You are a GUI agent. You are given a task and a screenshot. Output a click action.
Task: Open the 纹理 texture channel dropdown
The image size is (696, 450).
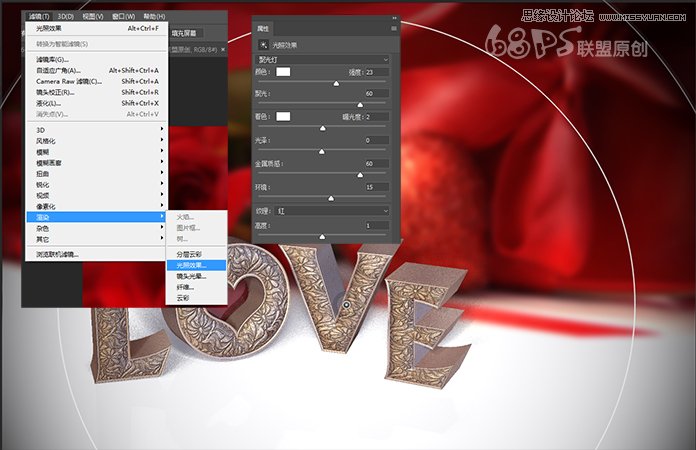click(332, 211)
